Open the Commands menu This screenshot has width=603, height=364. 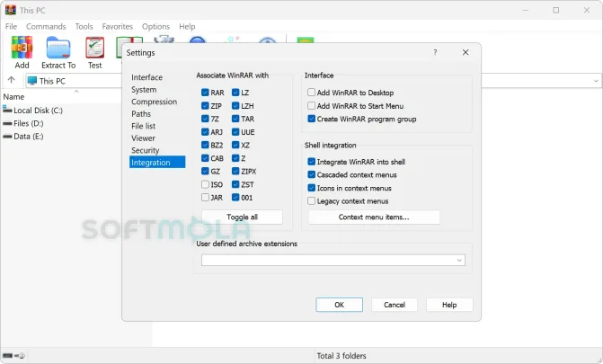point(46,27)
